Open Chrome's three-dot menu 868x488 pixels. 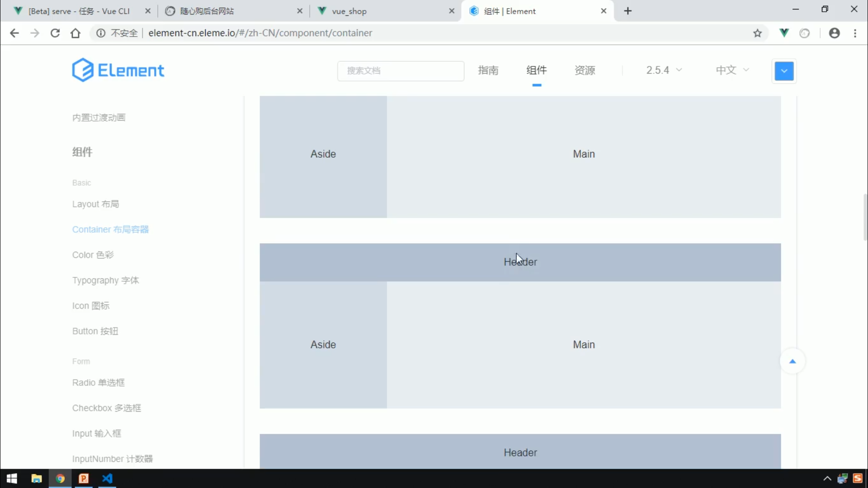(855, 33)
